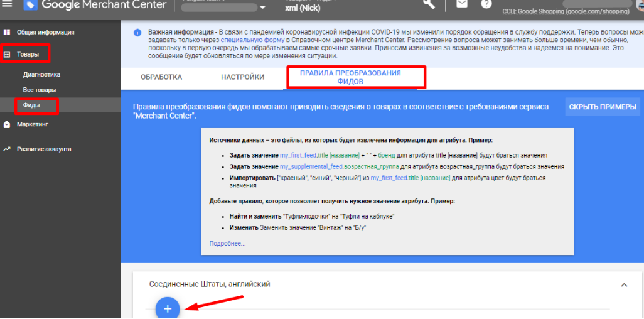Open Все товары in sidebar

(40, 90)
